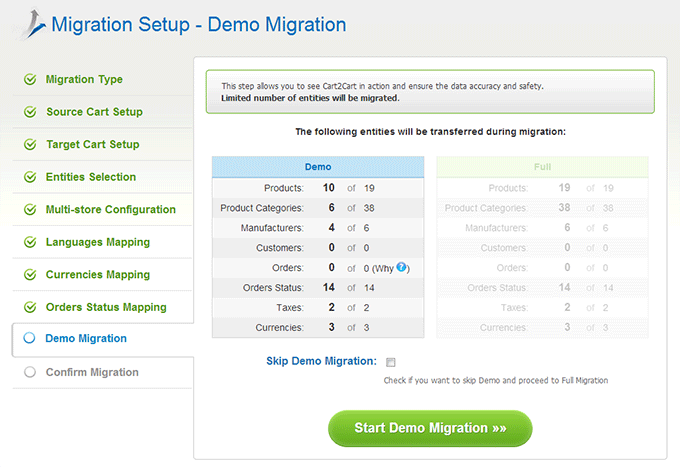Screen dimensions: 680x467
Task: Click the Customers label in the Demo table
Action: point(280,248)
